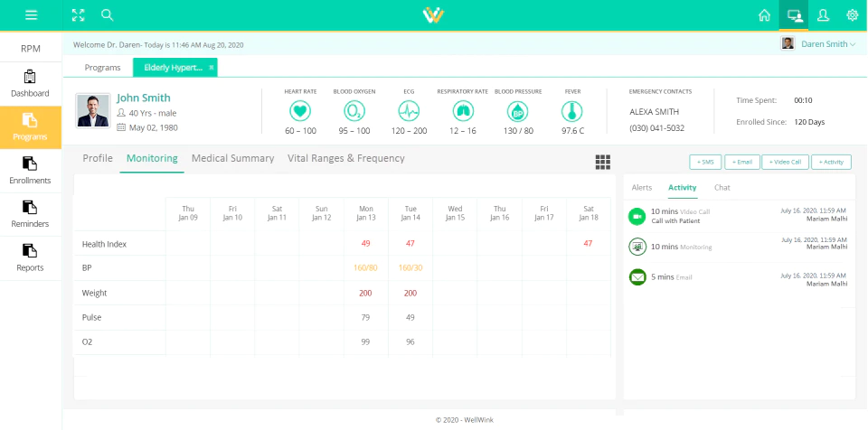The height and width of the screenshot is (430, 868).
Task: Select the ECG waveform icon
Action: [409, 112]
